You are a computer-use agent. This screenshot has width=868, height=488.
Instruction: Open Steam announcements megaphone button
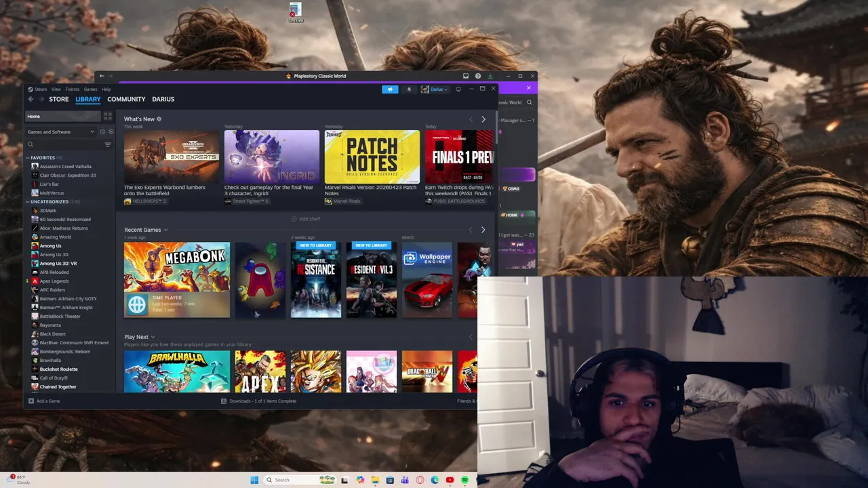[390, 89]
